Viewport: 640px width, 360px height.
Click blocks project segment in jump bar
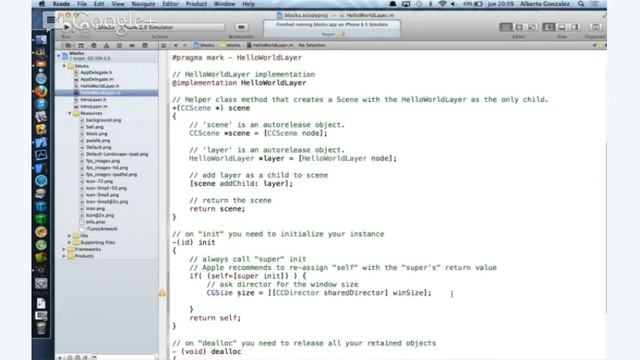(x=204, y=45)
